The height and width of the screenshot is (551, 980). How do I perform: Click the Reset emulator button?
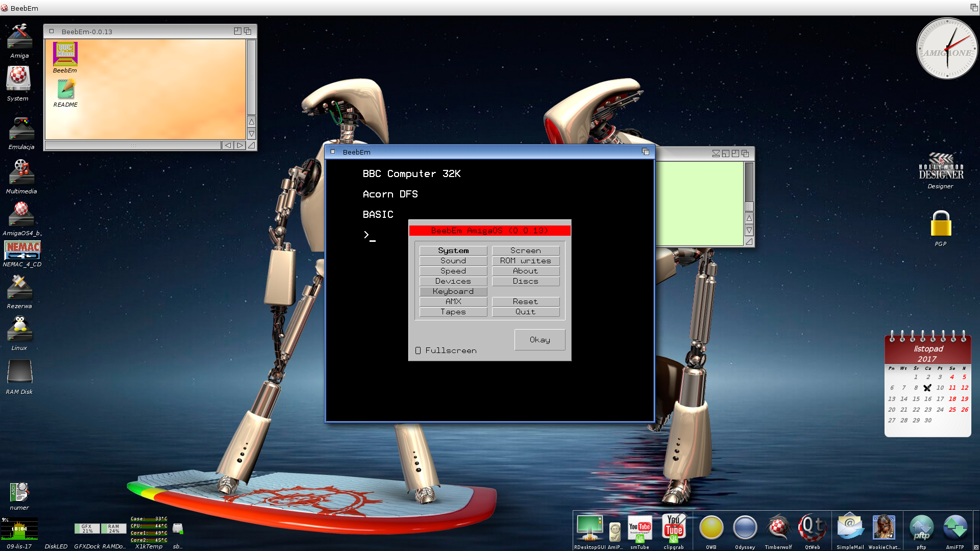pyautogui.click(x=526, y=302)
